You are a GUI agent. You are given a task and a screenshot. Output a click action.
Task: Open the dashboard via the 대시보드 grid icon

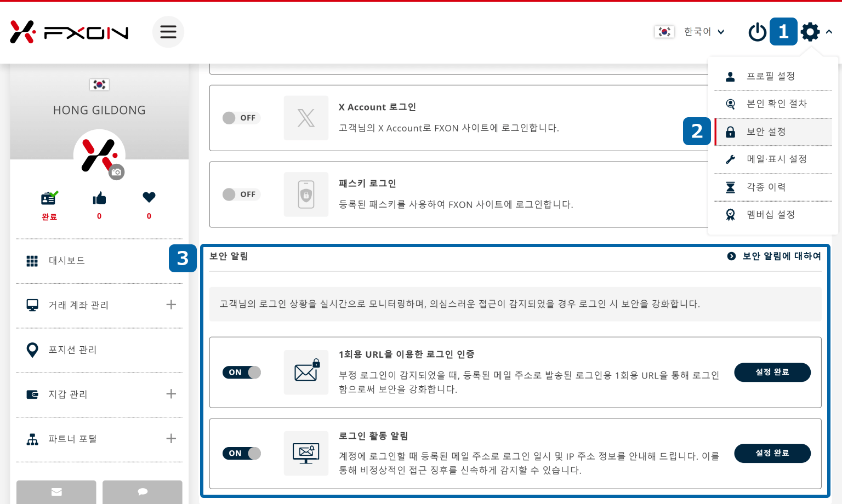click(32, 260)
